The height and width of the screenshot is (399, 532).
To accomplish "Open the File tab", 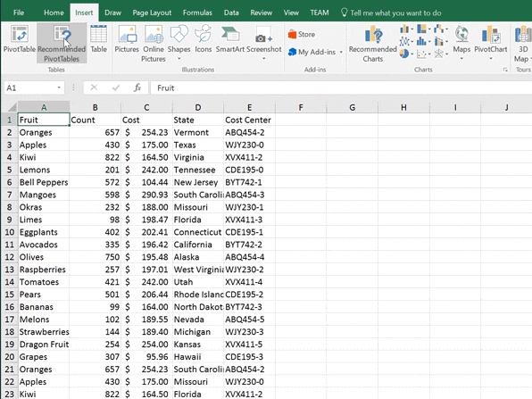I will (x=19, y=12).
